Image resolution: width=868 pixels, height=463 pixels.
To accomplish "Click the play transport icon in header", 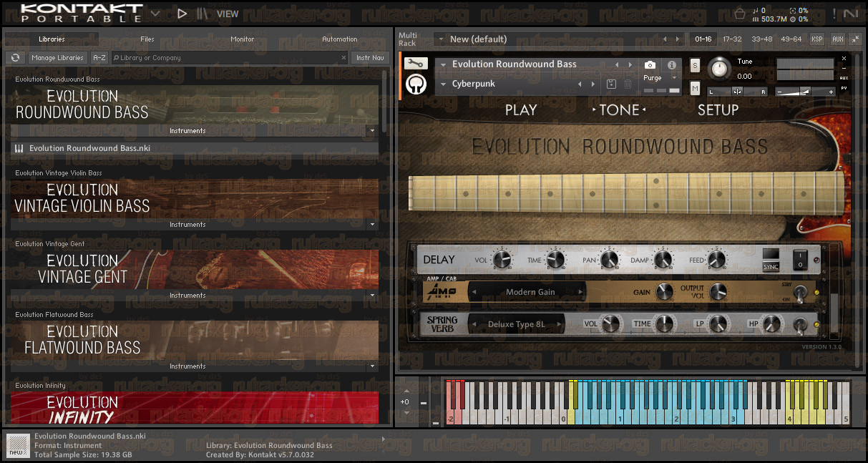I will coord(182,14).
